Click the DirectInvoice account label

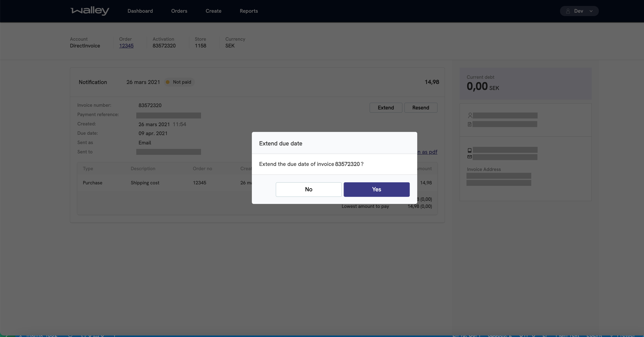[85, 46]
